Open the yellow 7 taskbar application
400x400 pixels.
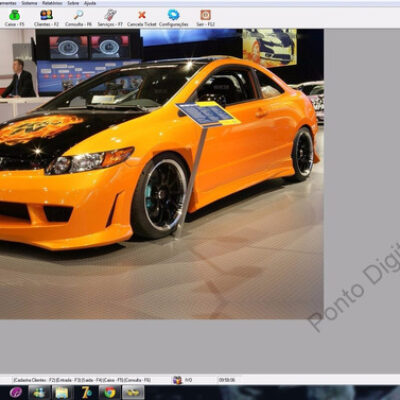tap(87, 393)
